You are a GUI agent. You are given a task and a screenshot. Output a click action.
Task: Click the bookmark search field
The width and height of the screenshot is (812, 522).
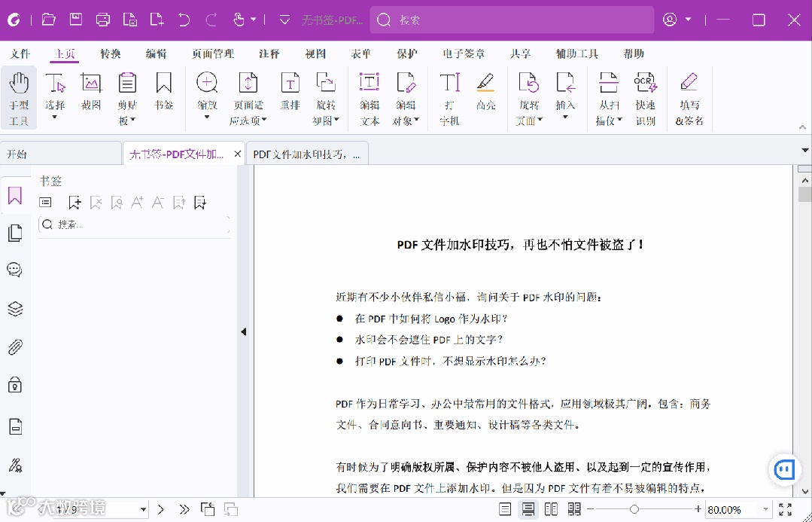tap(134, 224)
